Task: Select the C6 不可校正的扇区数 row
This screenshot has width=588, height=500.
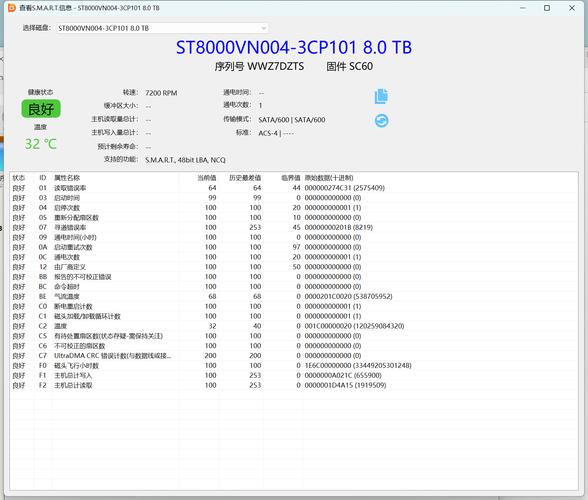Action: pos(294,346)
